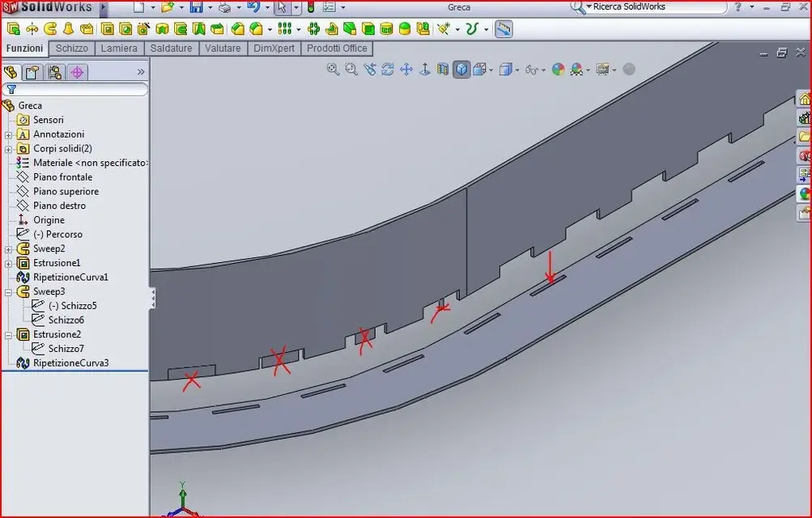Click the filter funnel icon in tree
Image resolution: width=812 pixels, height=518 pixels.
pyautogui.click(x=11, y=90)
